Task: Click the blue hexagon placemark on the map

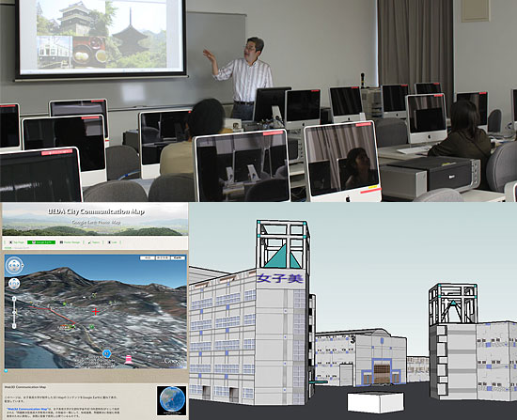Action: (x=106, y=353)
